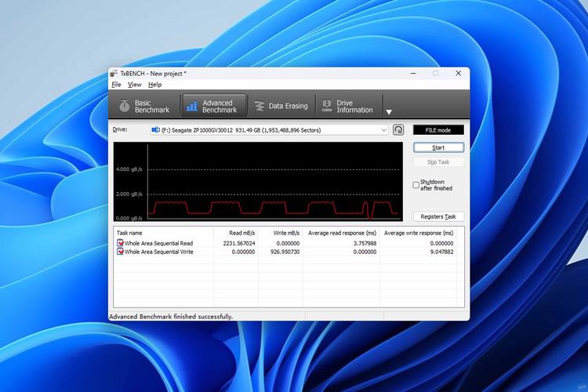The height and width of the screenshot is (392, 588).
Task: Open the View menu
Action: point(134,85)
